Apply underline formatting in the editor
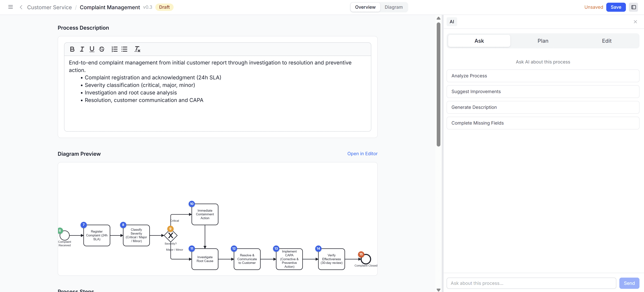Image resolution: width=644 pixels, height=292 pixels. (x=92, y=49)
